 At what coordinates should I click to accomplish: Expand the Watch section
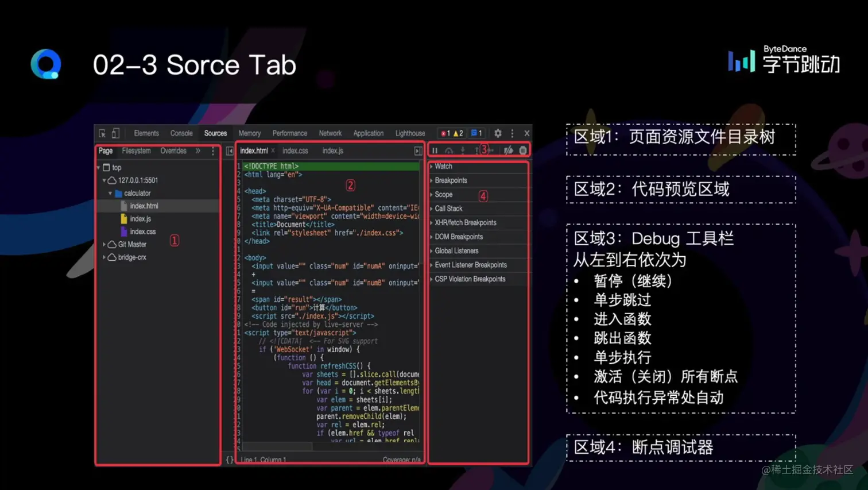pos(478,167)
